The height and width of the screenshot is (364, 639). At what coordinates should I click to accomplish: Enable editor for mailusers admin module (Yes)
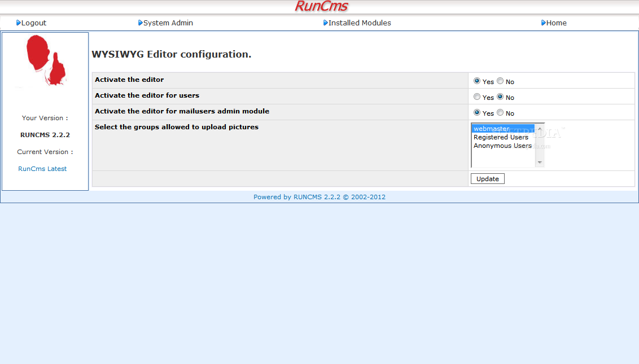tap(477, 112)
